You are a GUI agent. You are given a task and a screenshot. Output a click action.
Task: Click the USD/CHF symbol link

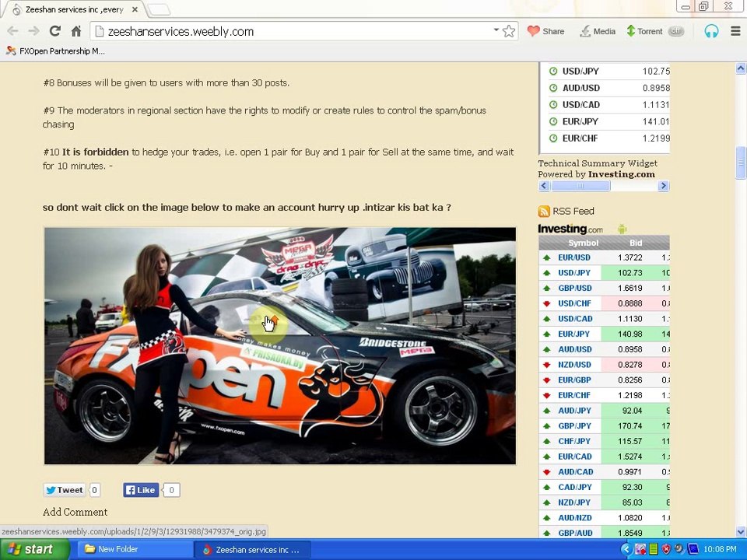click(574, 303)
